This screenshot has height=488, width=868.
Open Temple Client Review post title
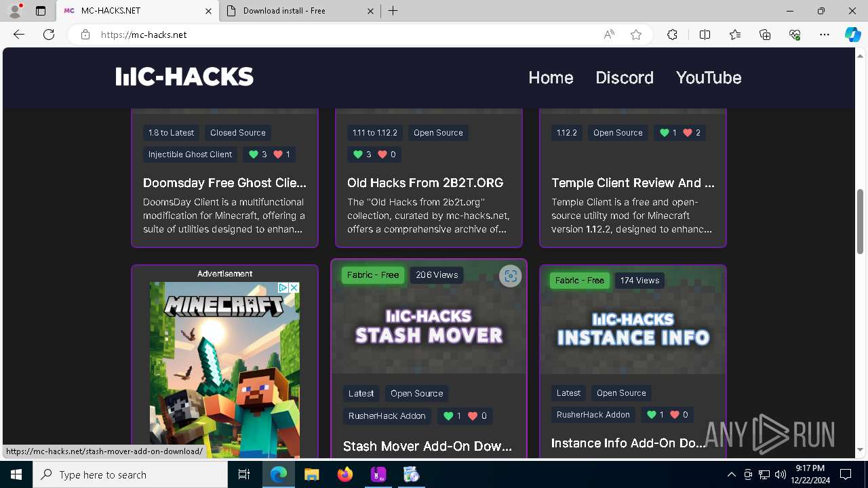point(633,183)
